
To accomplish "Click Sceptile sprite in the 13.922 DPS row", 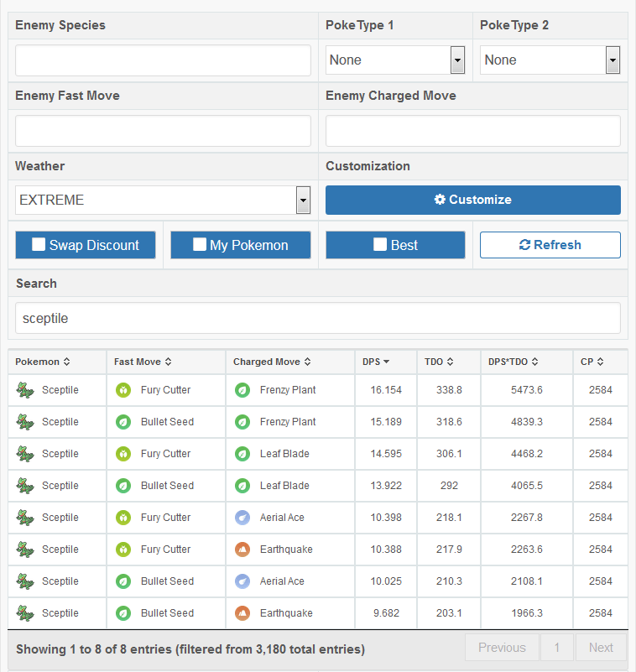I will pyautogui.click(x=25, y=486).
